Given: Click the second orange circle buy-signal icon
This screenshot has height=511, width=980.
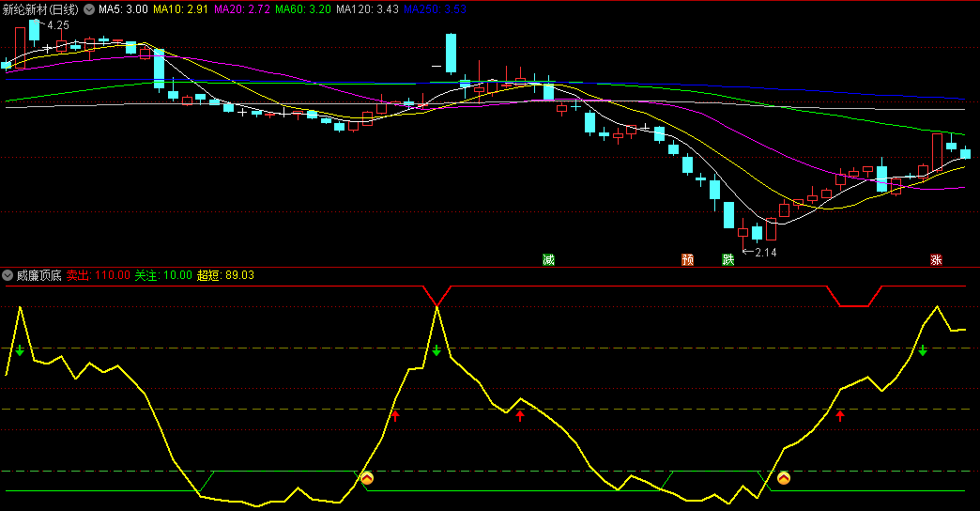Looking at the screenshot, I should click(784, 478).
